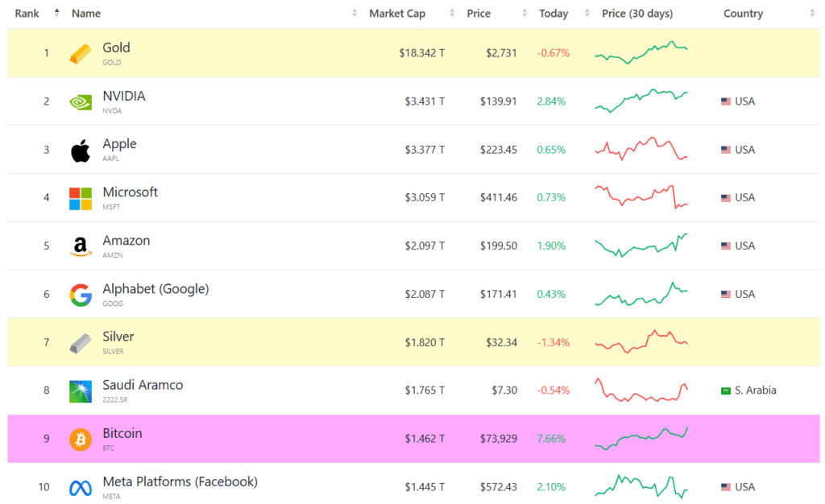The height and width of the screenshot is (504, 825).
Task: Open Amazon 30-day price sparkline chart
Action: [641, 246]
